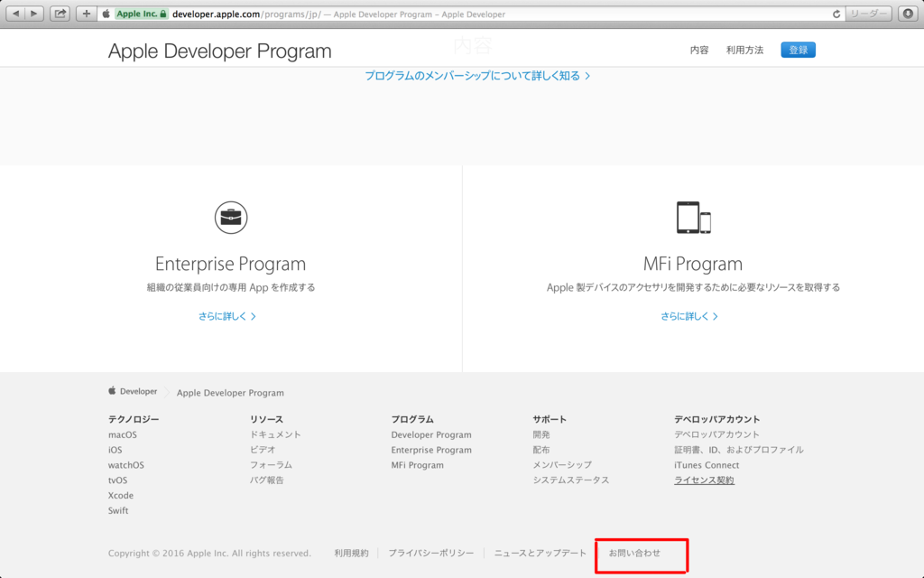The width and height of the screenshot is (924, 578).
Task: Open メンバーシップ link under サポート
Action: tap(562, 465)
